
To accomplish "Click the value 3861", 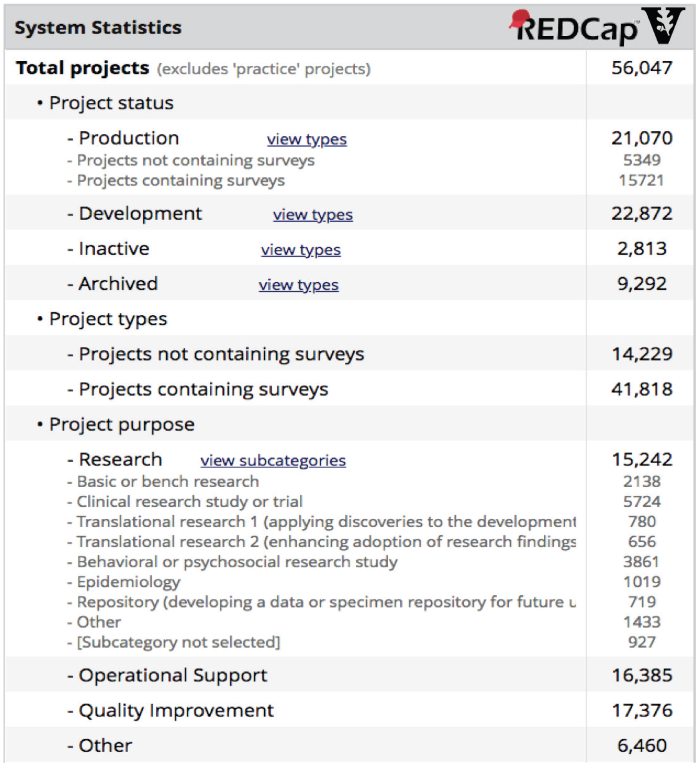I will 641,562.
